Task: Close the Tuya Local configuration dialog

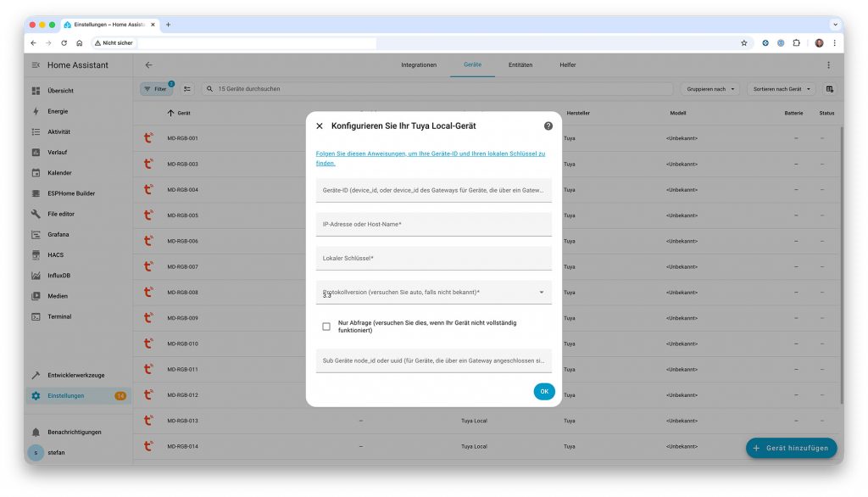Action: click(320, 126)
